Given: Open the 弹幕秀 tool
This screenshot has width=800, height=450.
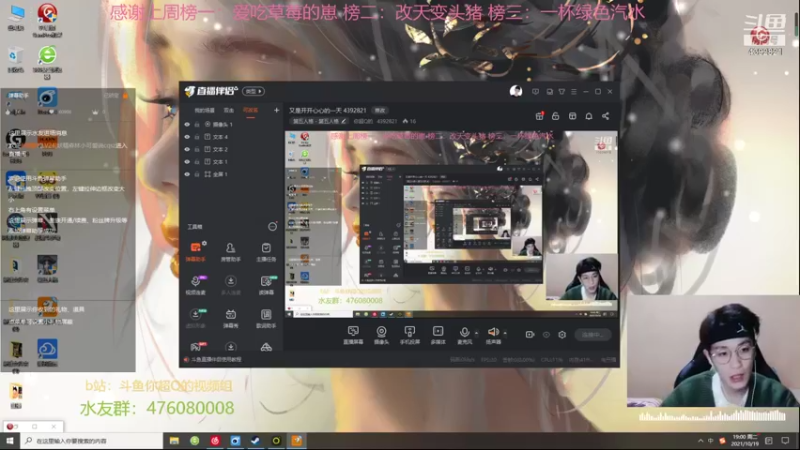Looking at the screenshot, I should 231,318.
